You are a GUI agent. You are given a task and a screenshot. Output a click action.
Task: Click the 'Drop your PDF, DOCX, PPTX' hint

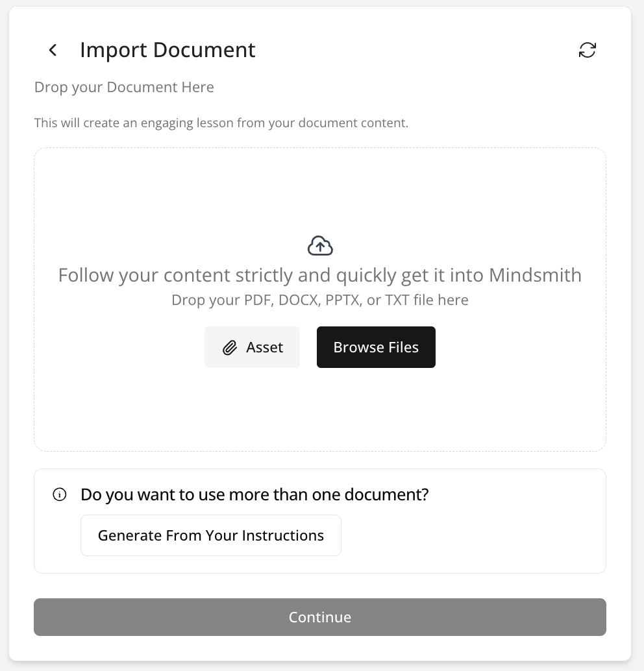pos(320,300)
